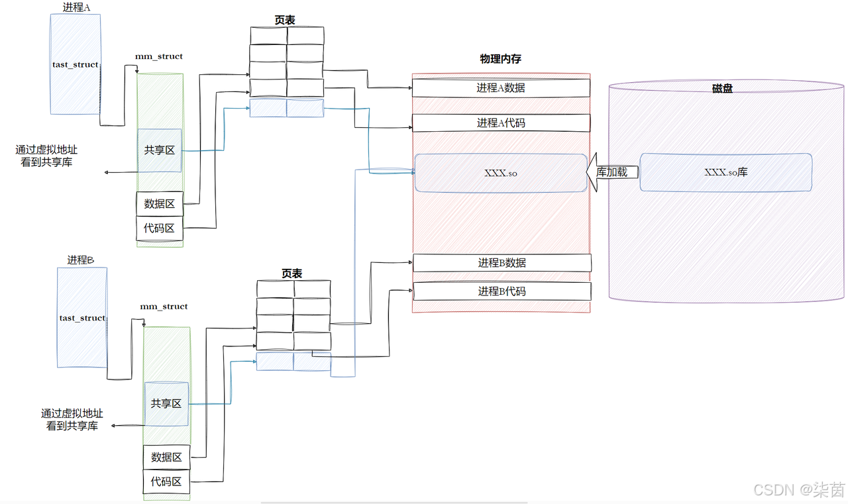Click the XXX.so库 cylinder content on the disk
The image size is (848, 504).
[x=725, y=172]
